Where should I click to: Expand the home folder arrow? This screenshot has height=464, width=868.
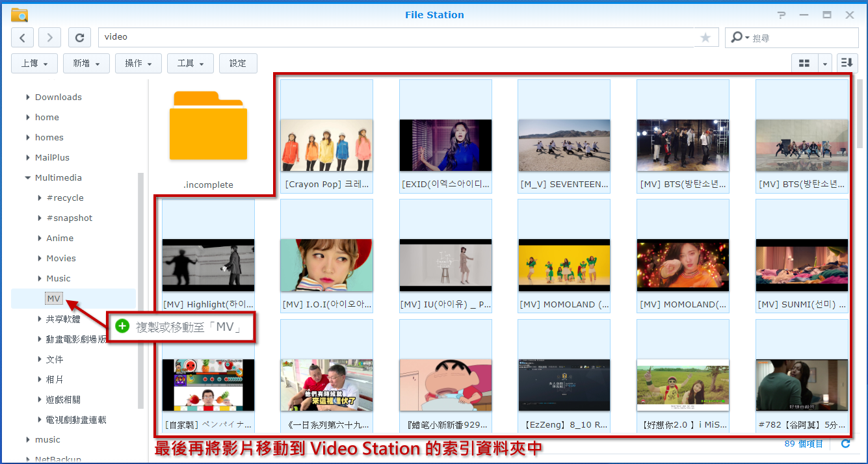[28, 118]
